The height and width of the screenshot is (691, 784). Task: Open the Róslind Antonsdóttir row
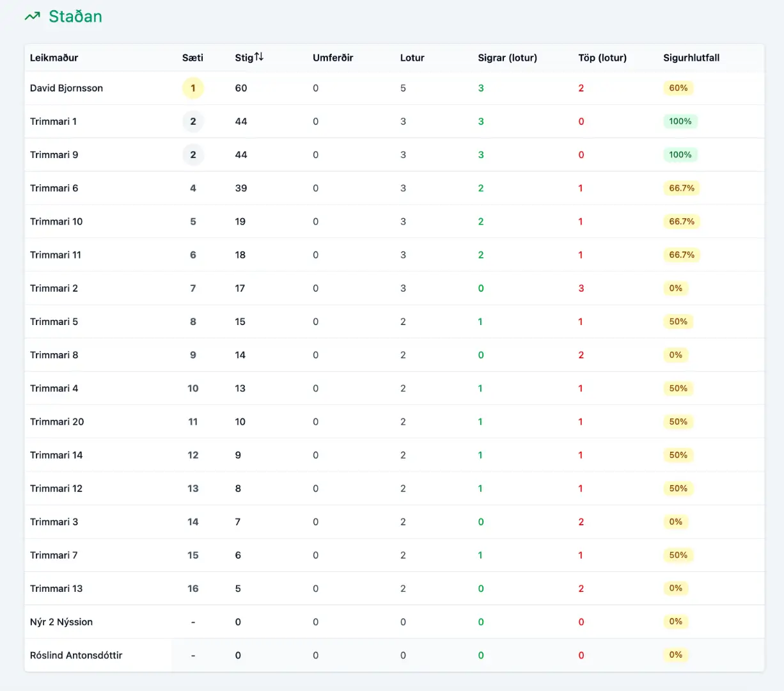click(76, 655)
